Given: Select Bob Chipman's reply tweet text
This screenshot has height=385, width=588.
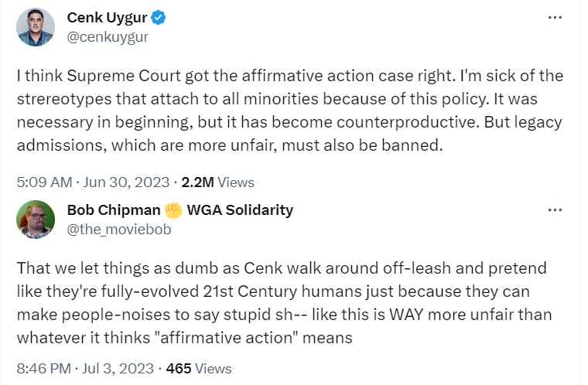Looking at the screenshot, I should tap(285, 303).
